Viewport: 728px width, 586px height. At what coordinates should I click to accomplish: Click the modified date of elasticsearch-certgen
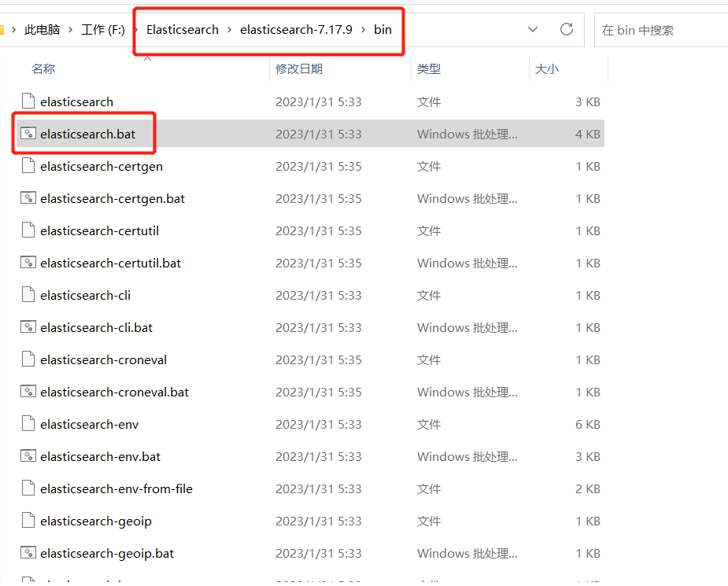(319, 166)
